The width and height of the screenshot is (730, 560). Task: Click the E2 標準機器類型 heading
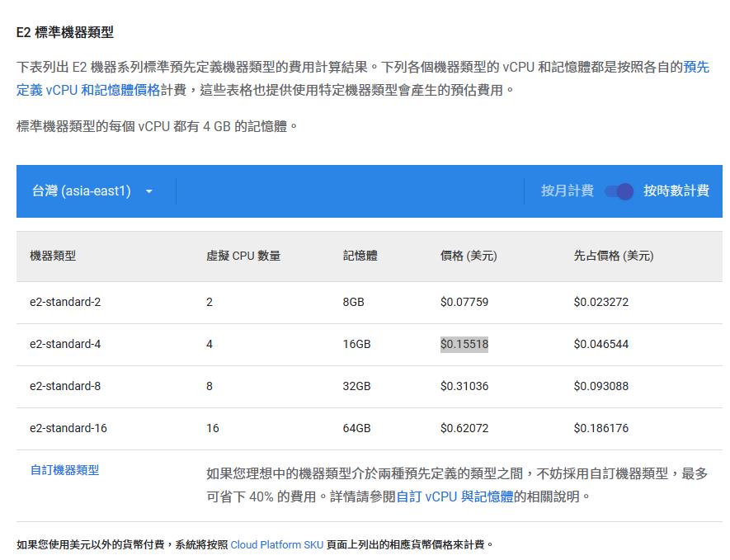(x=65, y=32)
